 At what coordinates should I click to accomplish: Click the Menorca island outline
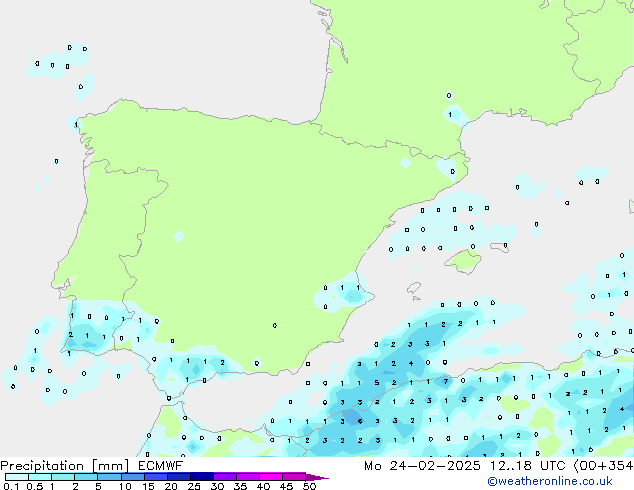pos(500,247)
